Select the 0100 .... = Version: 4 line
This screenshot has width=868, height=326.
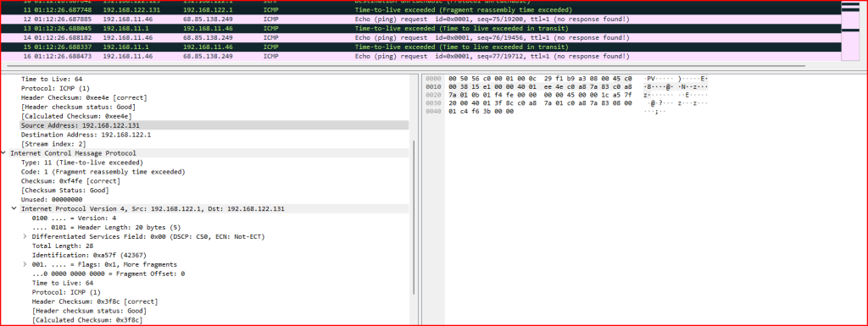75,218
